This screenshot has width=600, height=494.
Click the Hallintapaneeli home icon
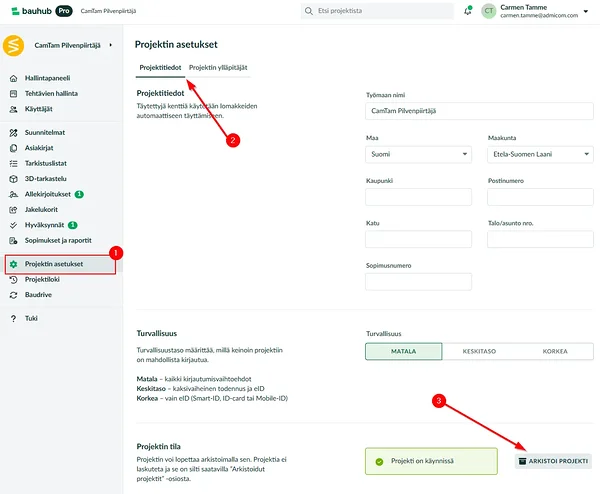pos(13,78)
